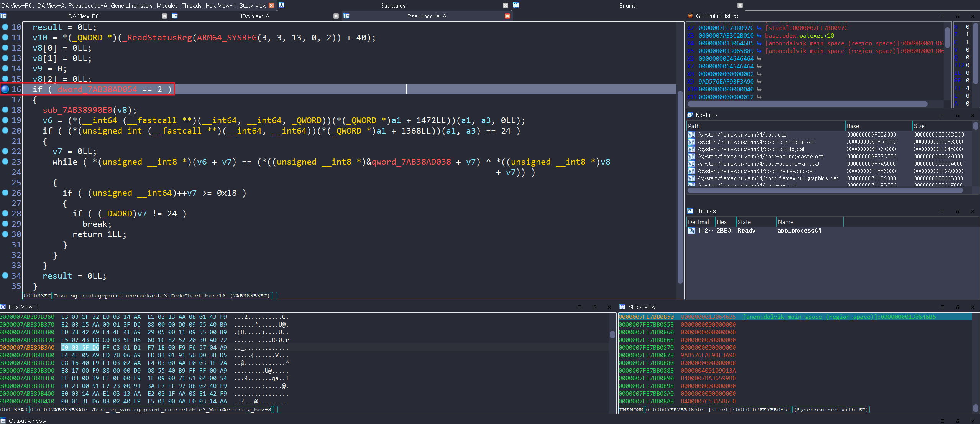Click the IDA View-PC tab icon
This screenshot has height=424, width=980.
3,16
